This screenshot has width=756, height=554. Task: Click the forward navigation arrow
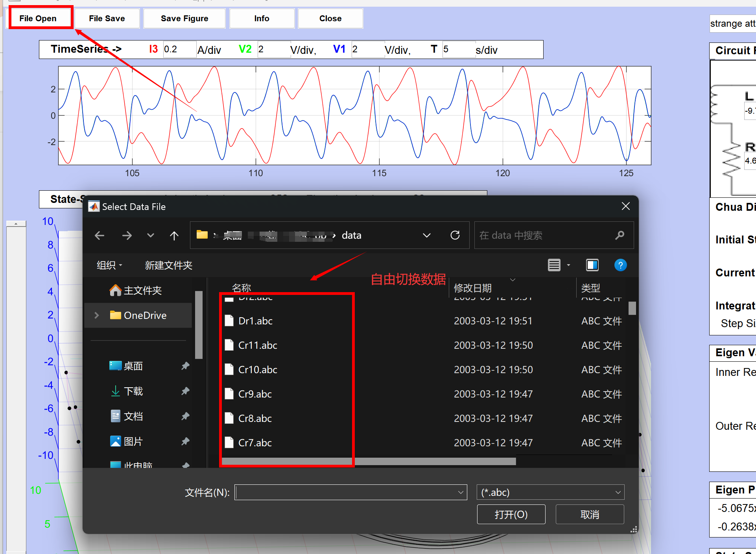pos(127,236)
